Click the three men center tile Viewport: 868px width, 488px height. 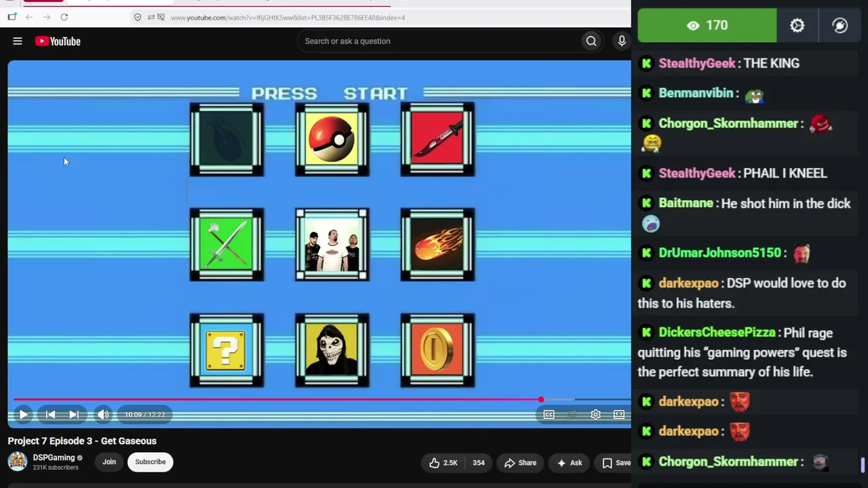[332, 245]
